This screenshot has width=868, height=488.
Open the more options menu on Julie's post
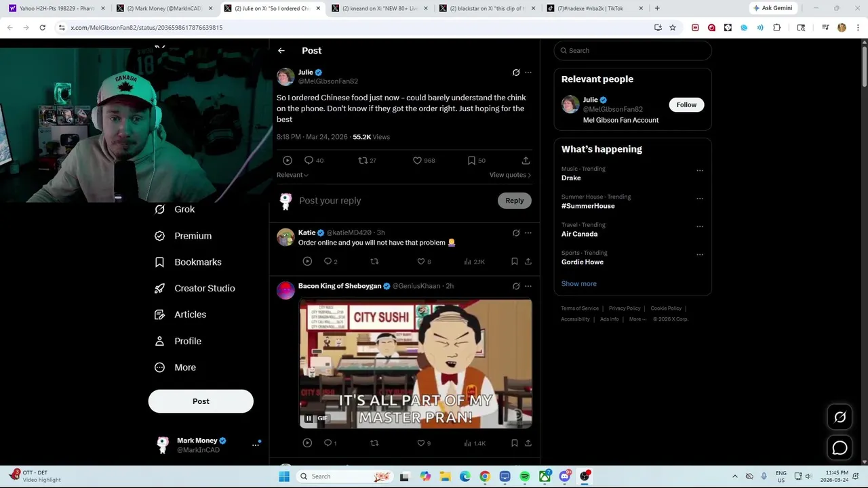click(528, 73)
